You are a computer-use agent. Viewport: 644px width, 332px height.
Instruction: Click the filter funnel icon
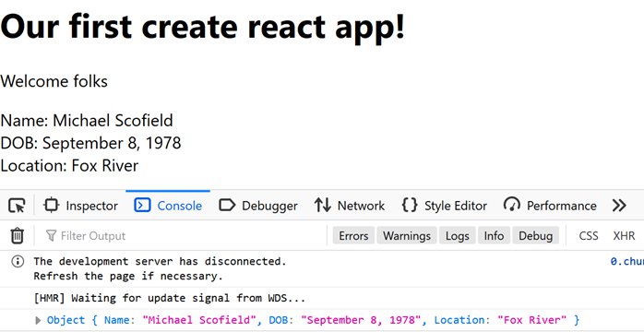pos(51,235)
